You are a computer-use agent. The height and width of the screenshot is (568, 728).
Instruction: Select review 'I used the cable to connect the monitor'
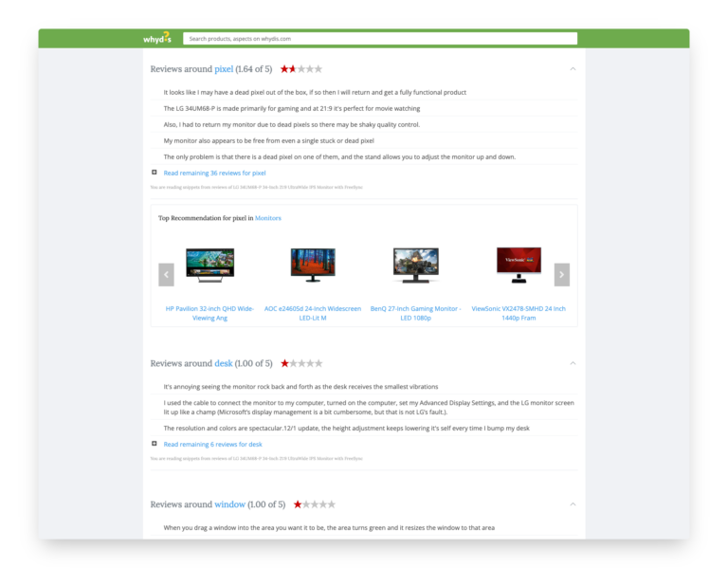369,408
